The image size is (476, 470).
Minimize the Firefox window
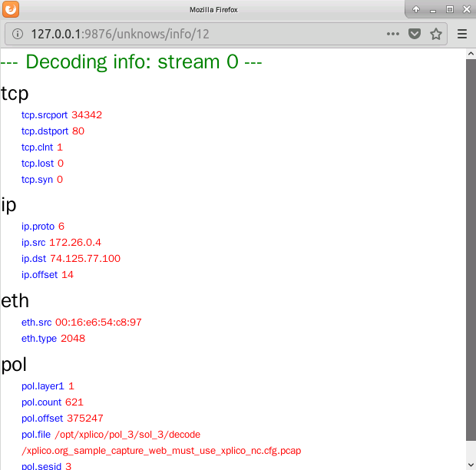(x=433, y=11)
